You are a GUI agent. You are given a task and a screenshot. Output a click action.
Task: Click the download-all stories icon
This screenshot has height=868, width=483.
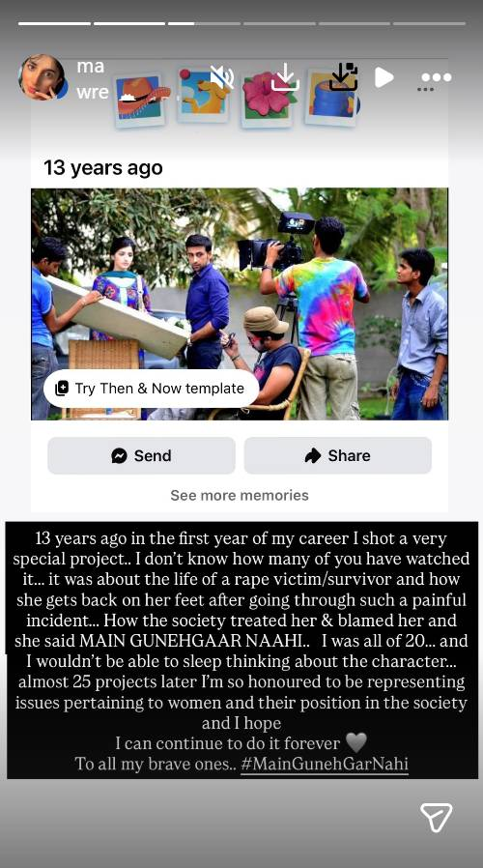click(x=344, y=77)
